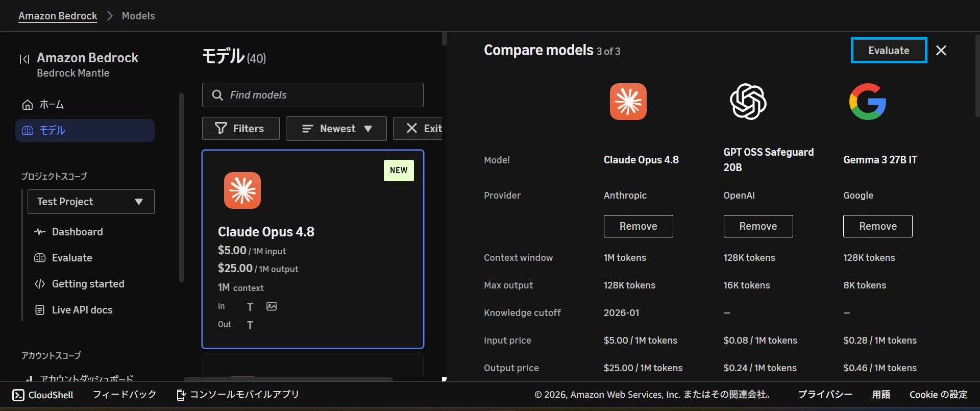Click the Filters funnel icon
This screenshot has width=980, height=411.
click(x=221, y=128)
